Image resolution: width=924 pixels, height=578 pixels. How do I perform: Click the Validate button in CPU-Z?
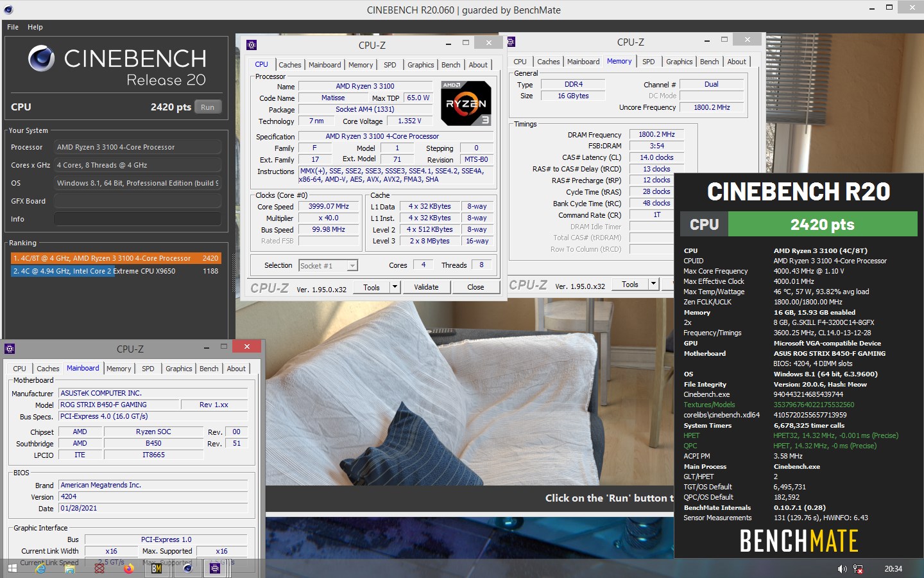point(426,287)
